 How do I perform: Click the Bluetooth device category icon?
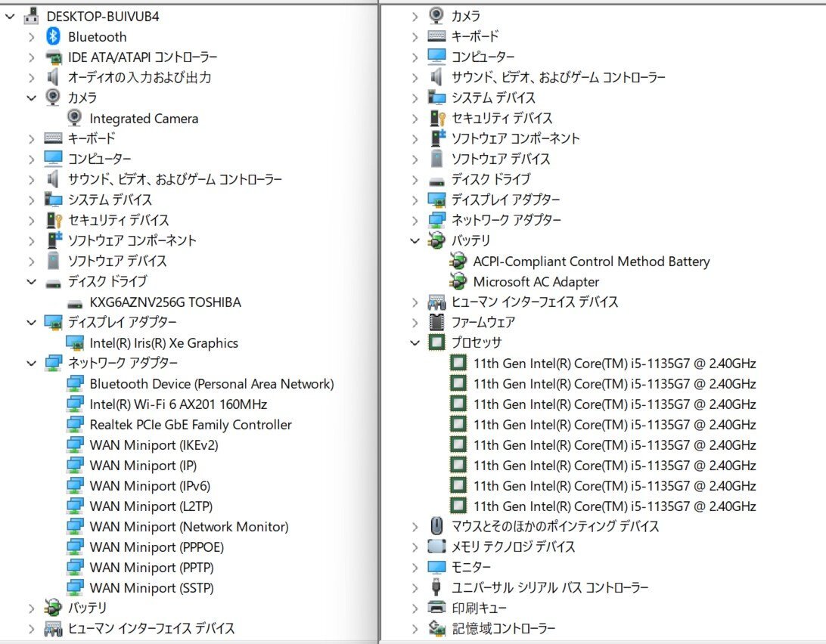point(53,36)
